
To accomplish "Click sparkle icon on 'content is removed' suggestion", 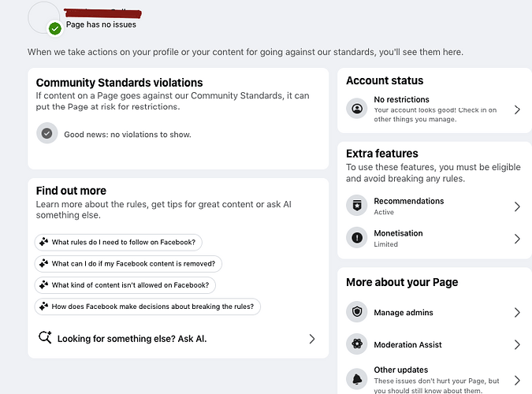I will [44, 263].
